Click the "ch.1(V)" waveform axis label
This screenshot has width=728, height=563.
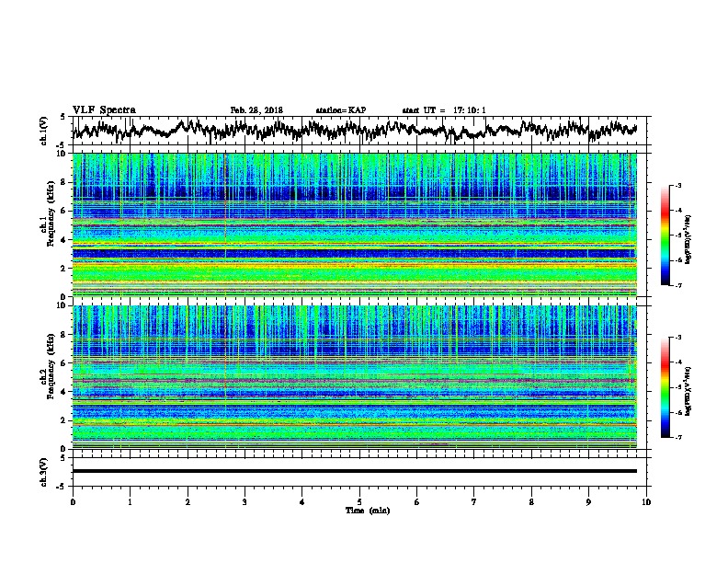pos(44,131)
